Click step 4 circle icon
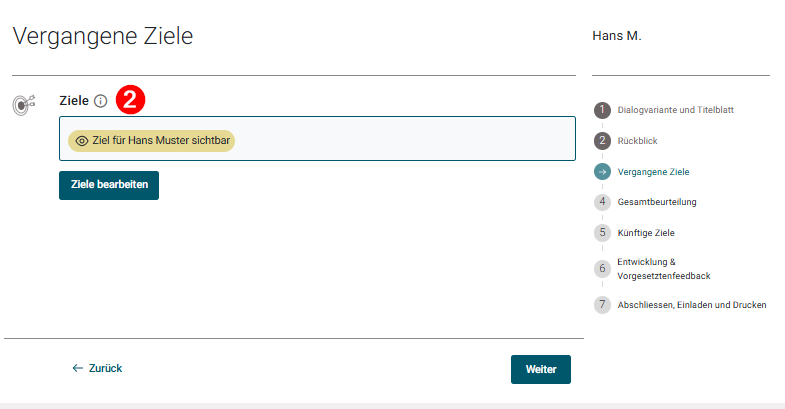785x409 pixels. pyautogui.click(x=602, y=202)
